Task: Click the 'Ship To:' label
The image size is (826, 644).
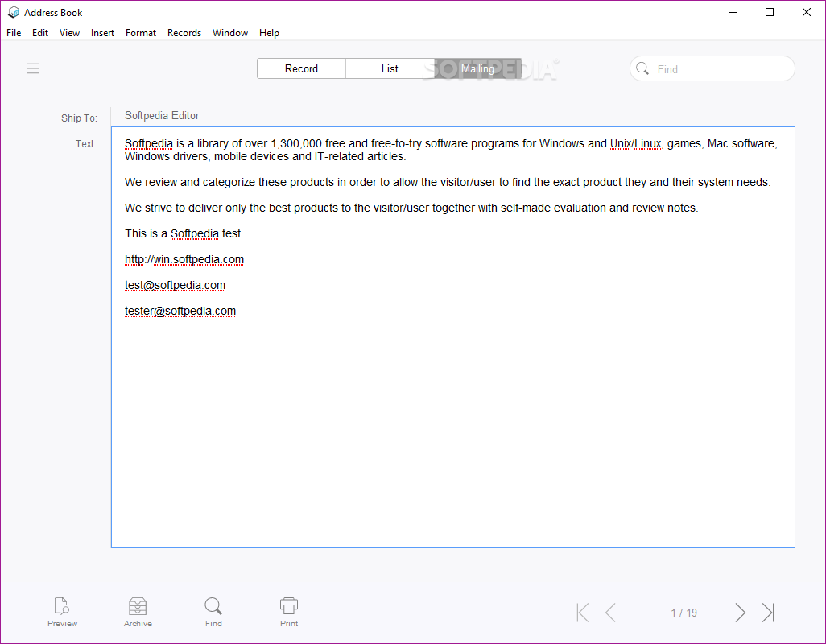Action: tap(79, 118)
